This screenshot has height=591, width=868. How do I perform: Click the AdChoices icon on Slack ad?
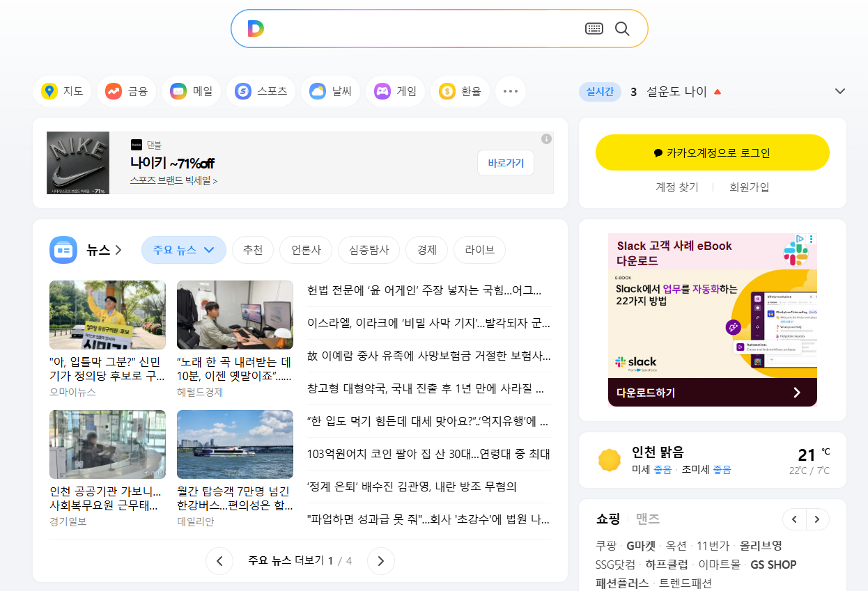point(801,239)
